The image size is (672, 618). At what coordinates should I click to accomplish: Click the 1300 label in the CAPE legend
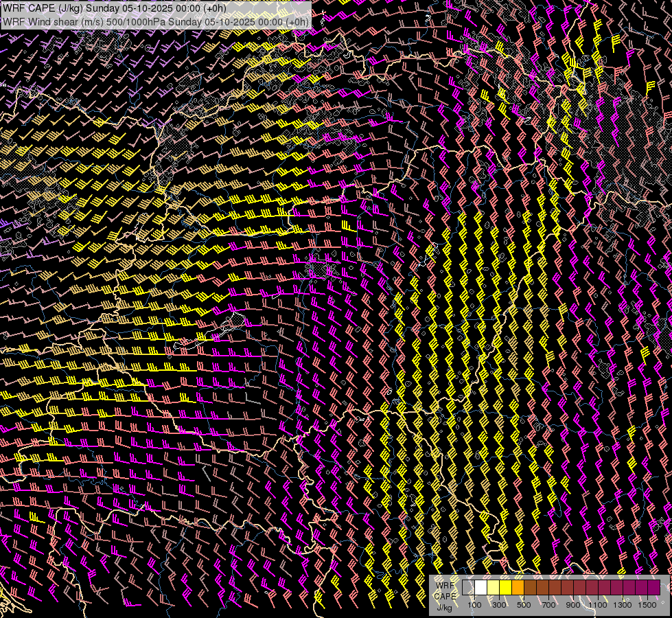(623, 605)
